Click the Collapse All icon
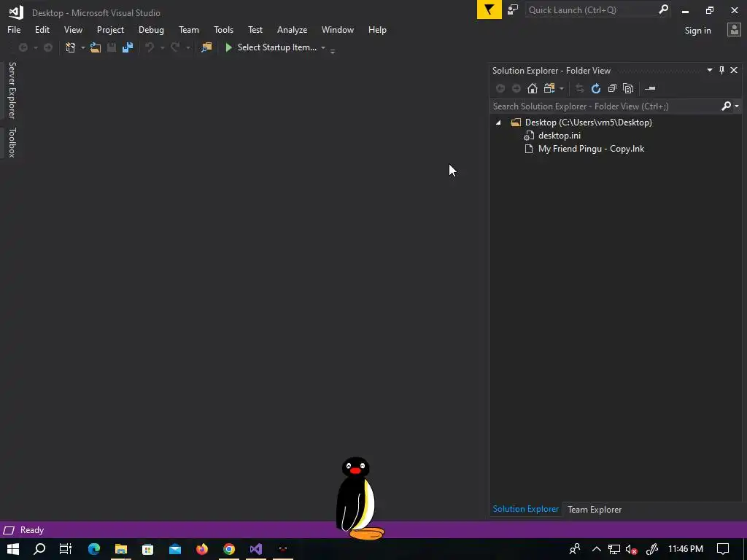747x560 pixels. pyautogui.click(x=612, y=88)
